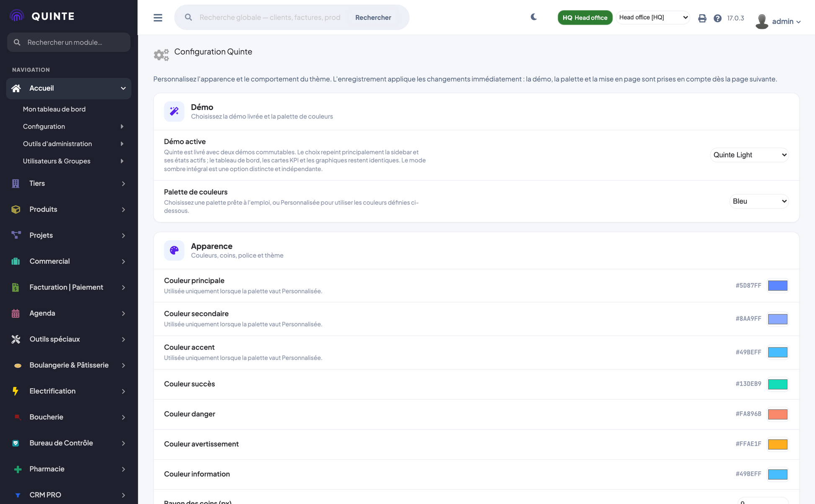Click the #5D87FF hex value
The width and height of the screenshot is (815, 504).
pyautogui.click(x=748, y=285)
